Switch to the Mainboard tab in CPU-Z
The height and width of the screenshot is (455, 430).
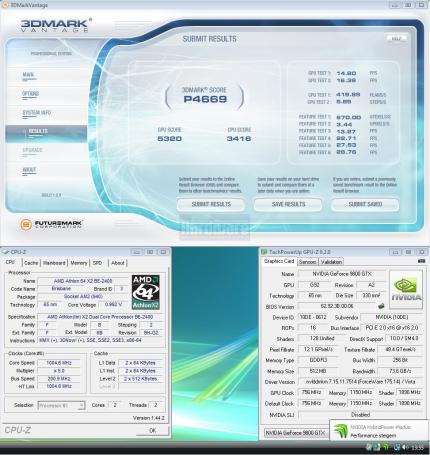click(x=54, y=263)
